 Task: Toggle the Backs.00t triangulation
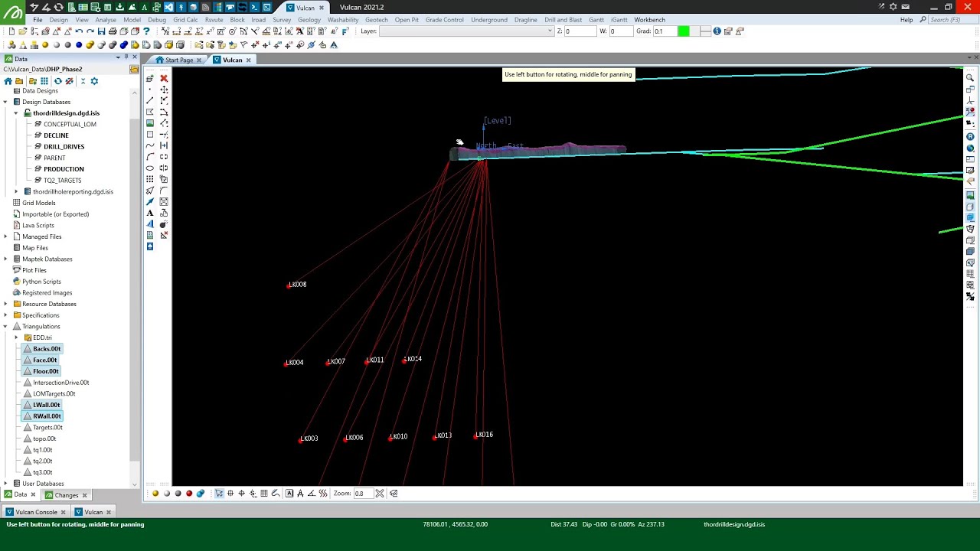[x=47, y=349]
